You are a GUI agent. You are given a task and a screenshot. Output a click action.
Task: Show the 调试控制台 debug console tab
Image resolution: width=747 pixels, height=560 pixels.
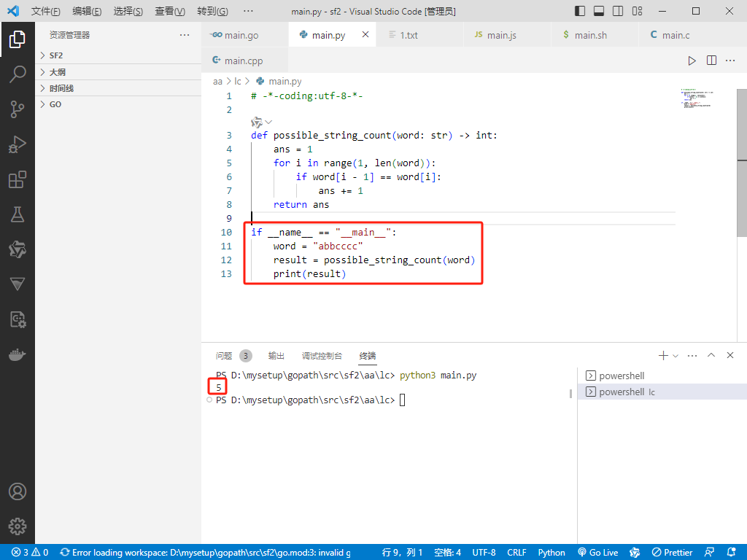[x=322, y=356]
